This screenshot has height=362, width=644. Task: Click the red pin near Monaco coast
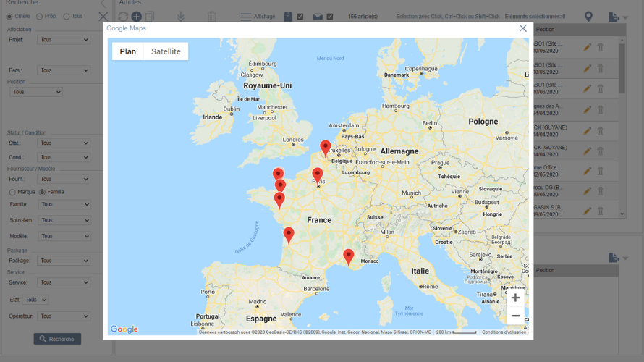(x=348, y=257)
